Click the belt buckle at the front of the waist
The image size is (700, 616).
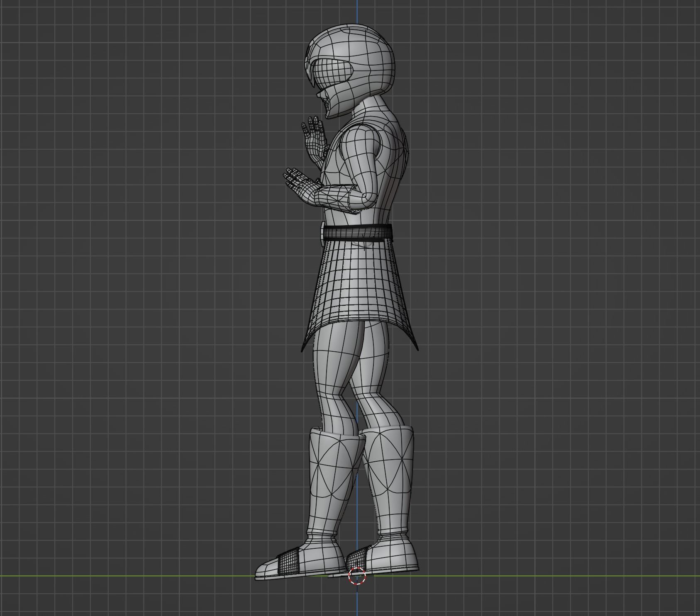pyautogui.click(x=322, y=234)
